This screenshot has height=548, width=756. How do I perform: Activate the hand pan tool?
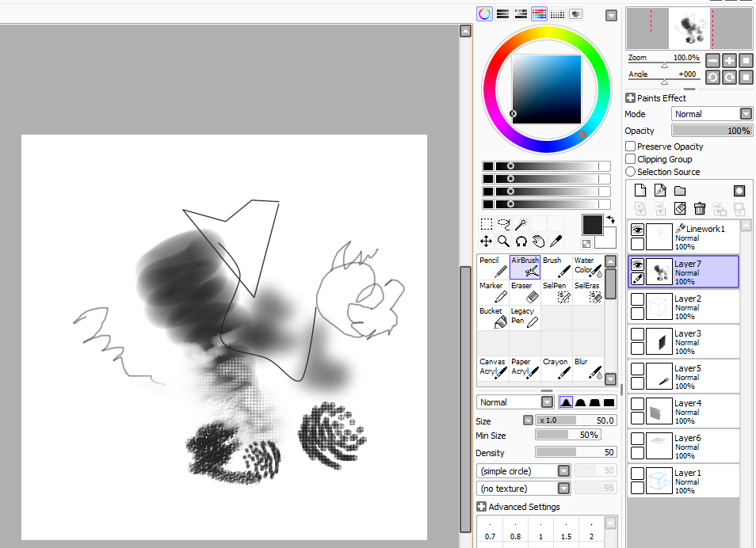point(539,242)
